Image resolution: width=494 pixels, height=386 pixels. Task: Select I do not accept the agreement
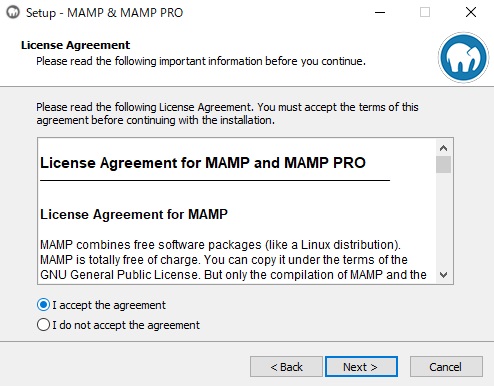tap(118, 325)
